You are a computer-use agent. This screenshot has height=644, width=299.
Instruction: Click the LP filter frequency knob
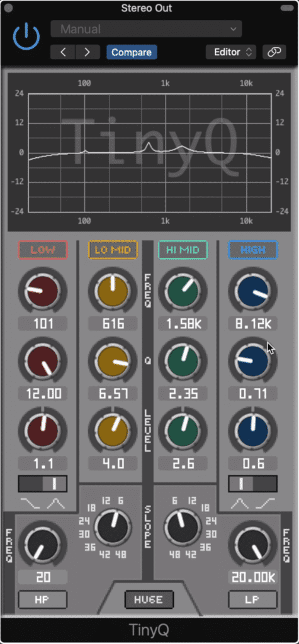pyautogui.click(x=253, y=544)
